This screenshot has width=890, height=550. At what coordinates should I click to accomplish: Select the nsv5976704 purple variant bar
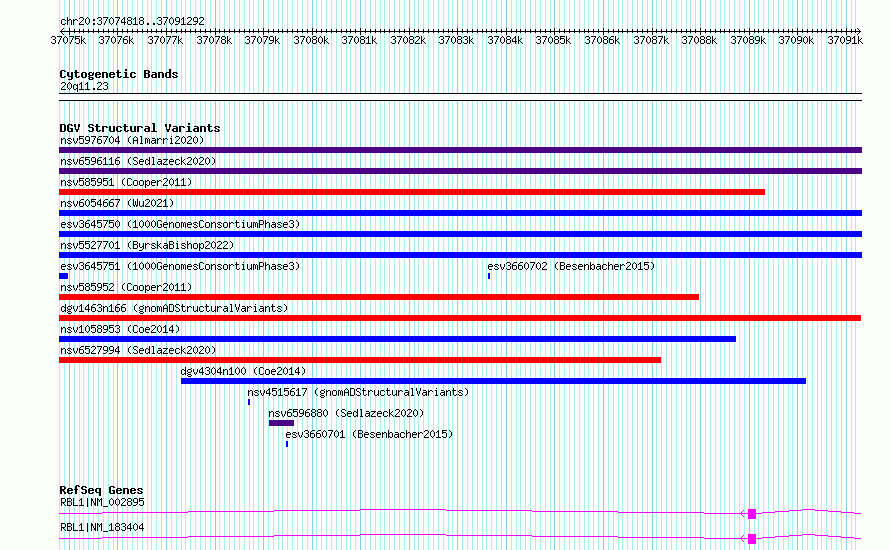(x=460, y=150)
